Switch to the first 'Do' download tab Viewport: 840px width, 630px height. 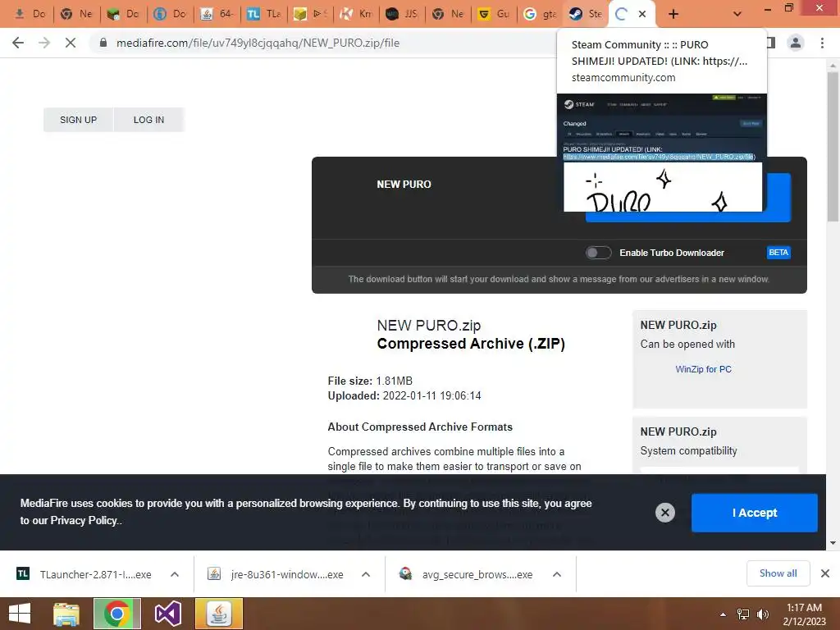(30, 14)
